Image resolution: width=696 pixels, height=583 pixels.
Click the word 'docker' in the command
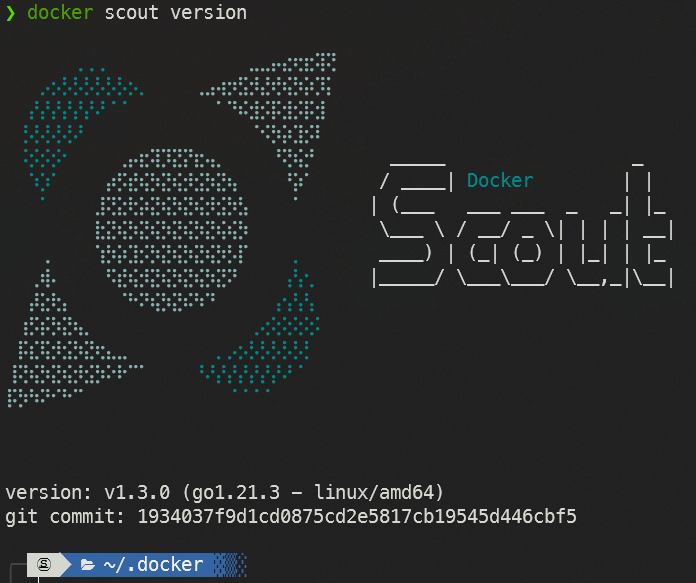(60, 12)
